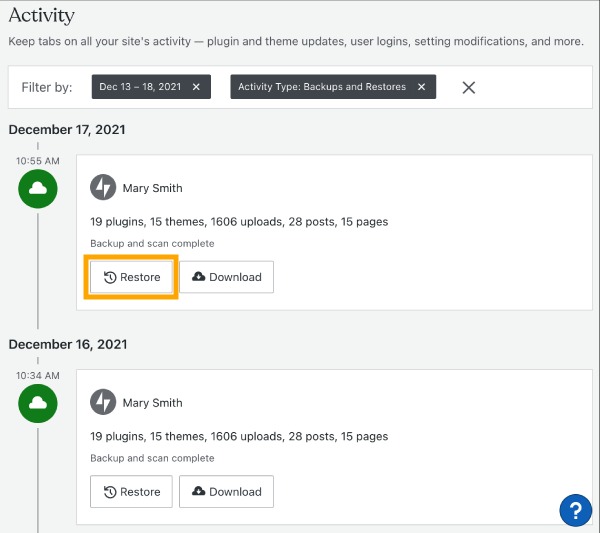Select the Mary Smith name in December 17 entry
This screenshot has height=533, width=600.
(152, 188)
